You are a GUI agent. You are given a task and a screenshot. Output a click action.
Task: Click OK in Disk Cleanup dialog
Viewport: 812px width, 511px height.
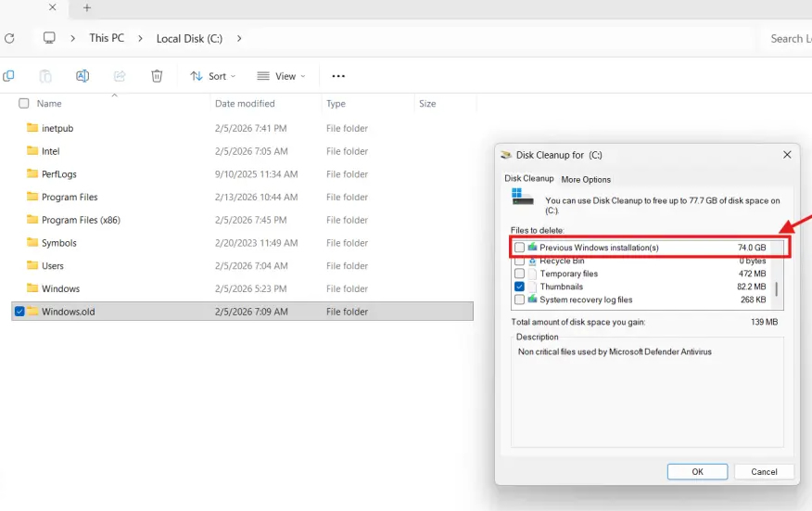tap(698, 472)
